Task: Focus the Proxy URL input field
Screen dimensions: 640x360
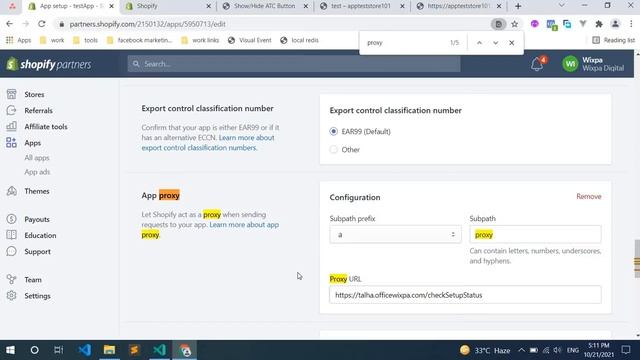Action: 465,295
